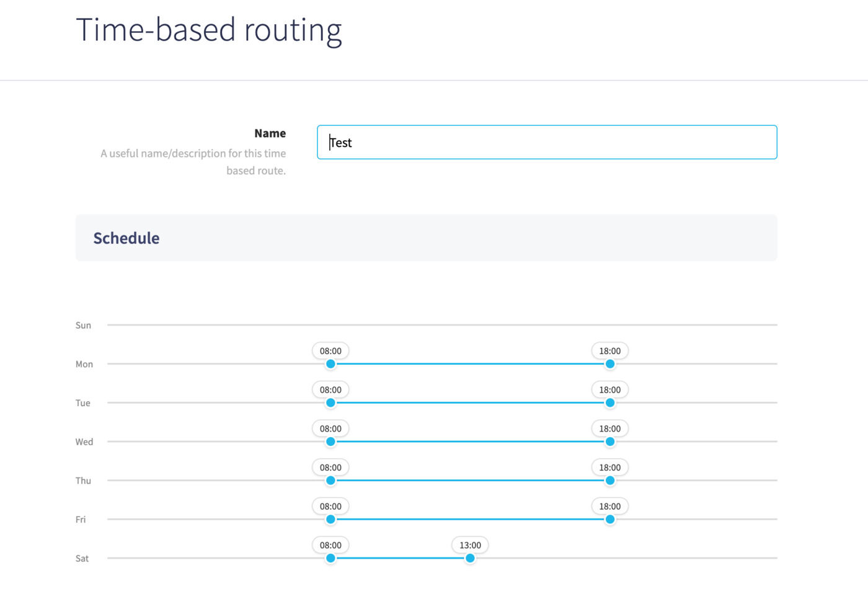The height and width of the screenshot is (604, 868).
Task: Click the Friday 08:00 start slider handle
Action: [330, 520]
